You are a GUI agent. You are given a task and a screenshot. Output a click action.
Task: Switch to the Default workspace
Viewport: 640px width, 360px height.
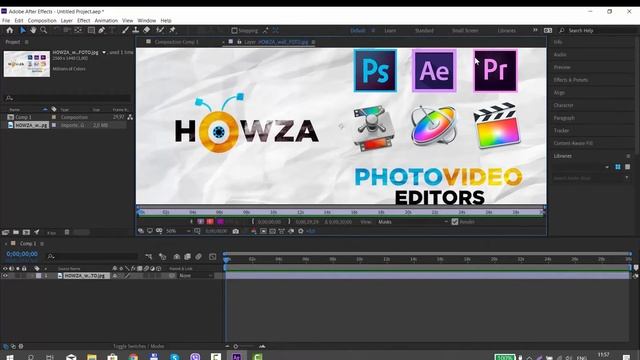358,31
